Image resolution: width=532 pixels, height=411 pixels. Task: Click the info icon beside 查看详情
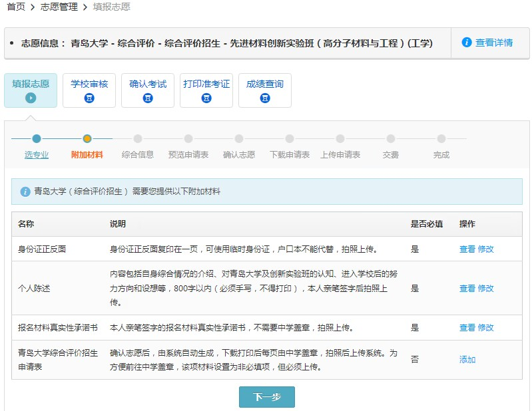(467, 43)
